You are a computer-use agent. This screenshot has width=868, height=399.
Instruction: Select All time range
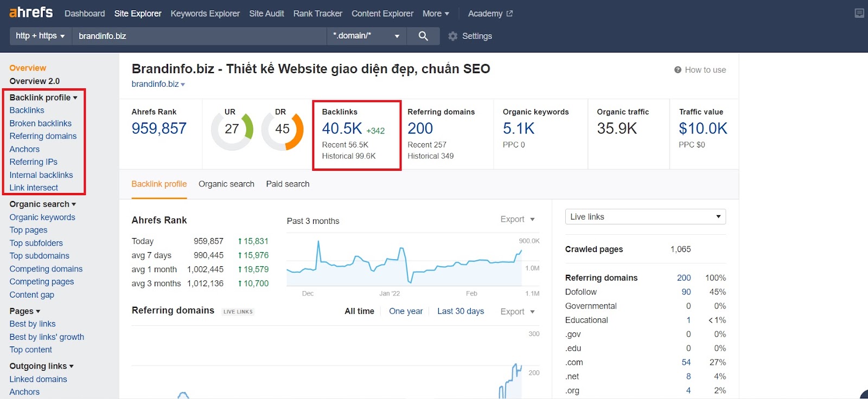[x=359, y=311]
